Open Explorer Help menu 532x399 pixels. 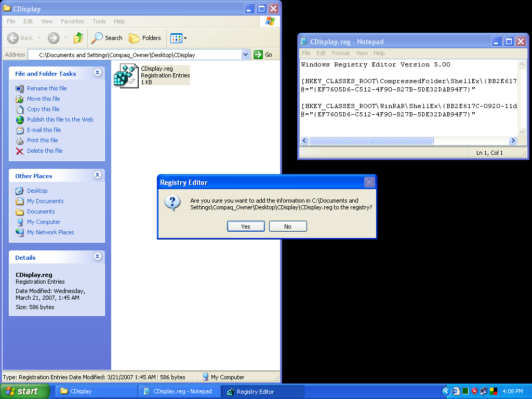119,21
